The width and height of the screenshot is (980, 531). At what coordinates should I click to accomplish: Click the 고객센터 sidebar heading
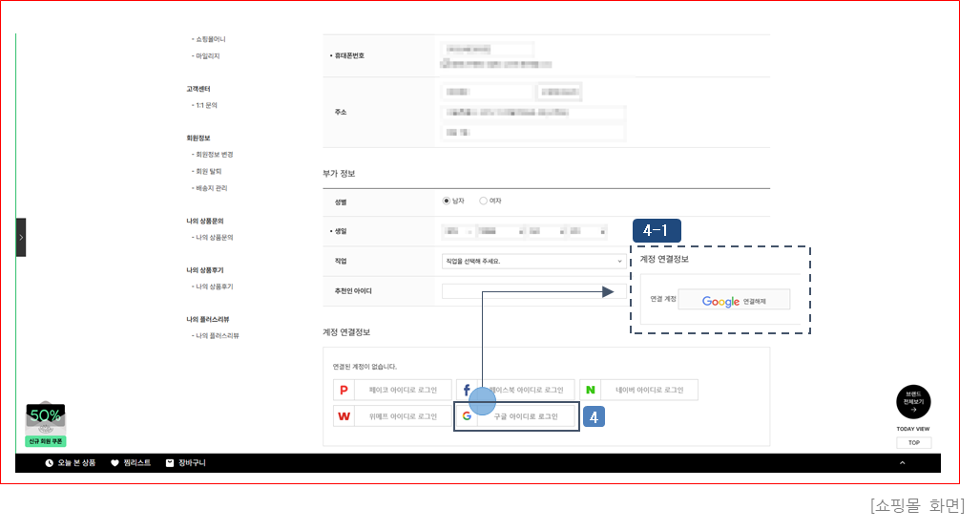point(198,89)
